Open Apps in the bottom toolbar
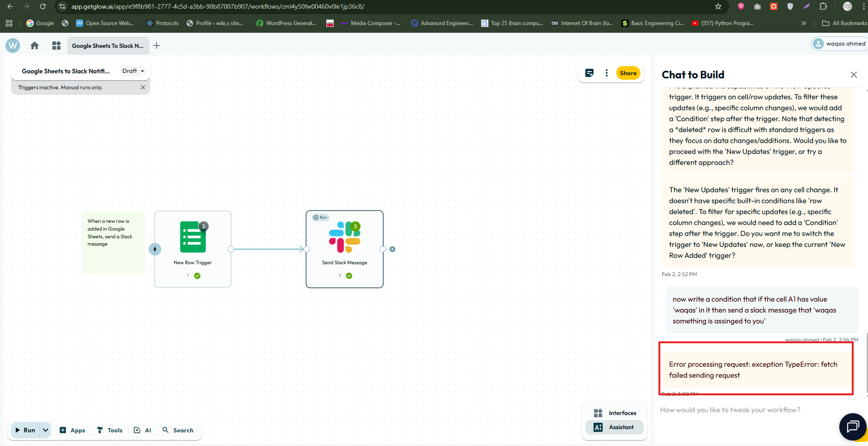The width and height of the screenshot is (868, 446). coord(72,430)
